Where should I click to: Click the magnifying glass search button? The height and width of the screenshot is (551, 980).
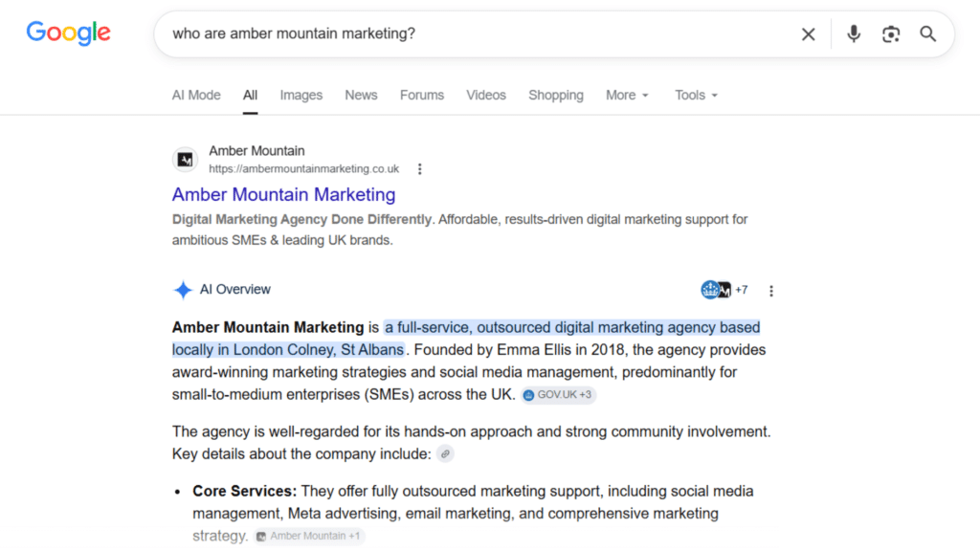(x=928, y=33)
